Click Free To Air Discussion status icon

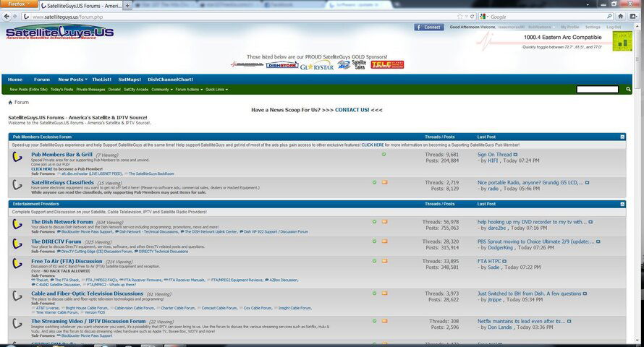point(17,263)
